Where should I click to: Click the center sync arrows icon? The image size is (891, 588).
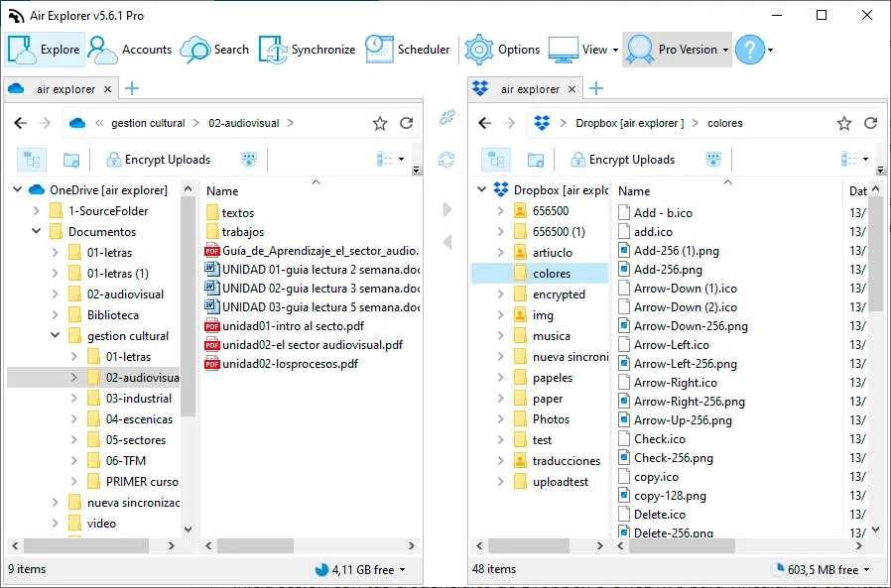tap(446, 160)
